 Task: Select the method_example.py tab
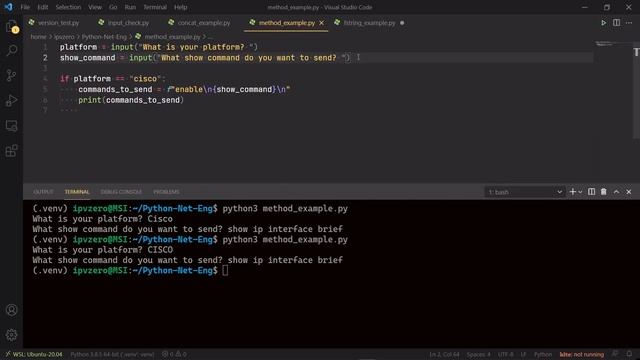[287, 23]
